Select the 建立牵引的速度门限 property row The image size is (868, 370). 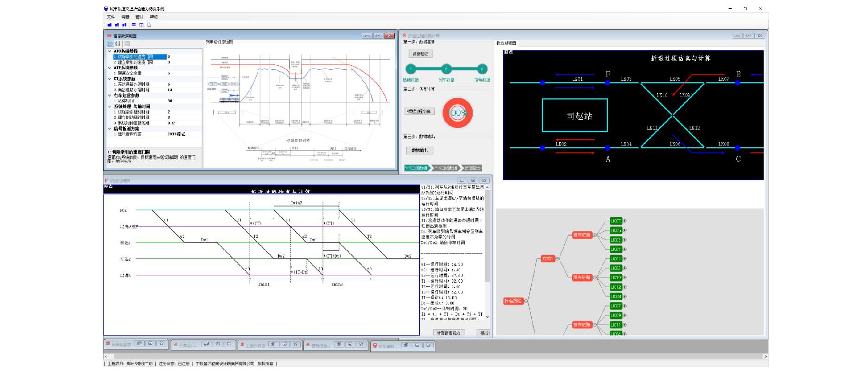[x=157, y=62]
